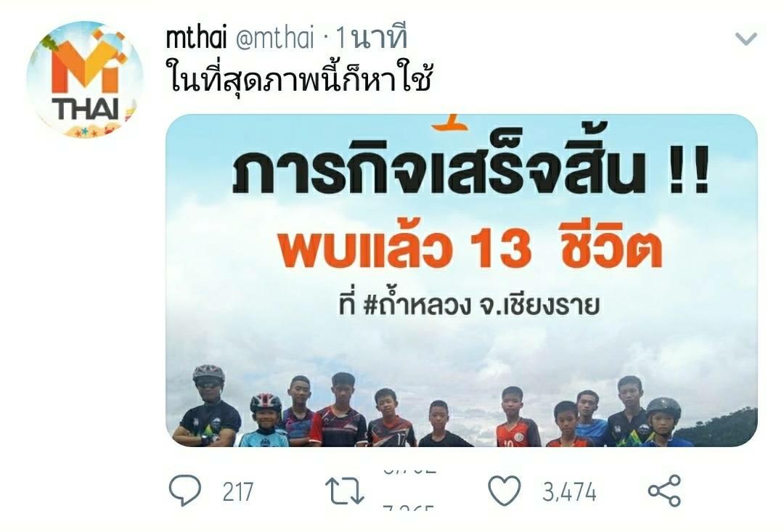Open the tweet via its 1 นาที timestamp
This screenshot has height=532, width=784.
coord(371,38)
